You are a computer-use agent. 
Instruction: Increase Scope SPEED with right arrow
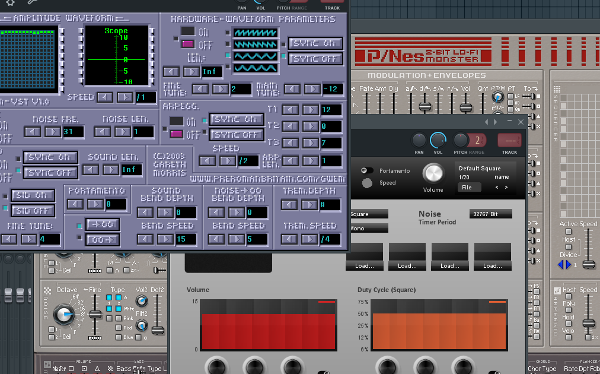[x=125, y=97]
